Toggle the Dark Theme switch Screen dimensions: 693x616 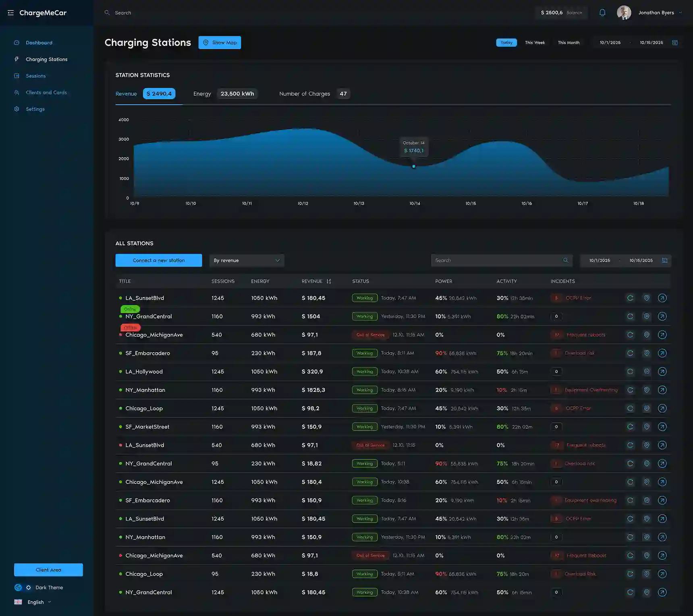(23, 587)
